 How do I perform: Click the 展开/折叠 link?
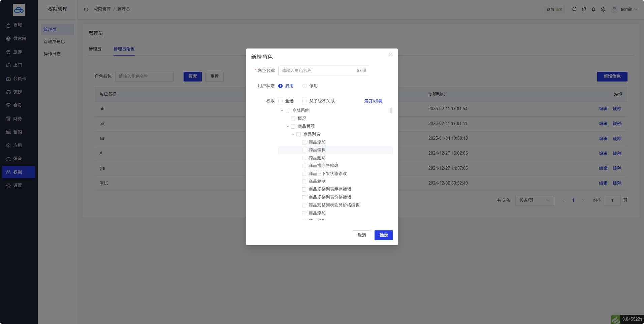click(373, 101)
